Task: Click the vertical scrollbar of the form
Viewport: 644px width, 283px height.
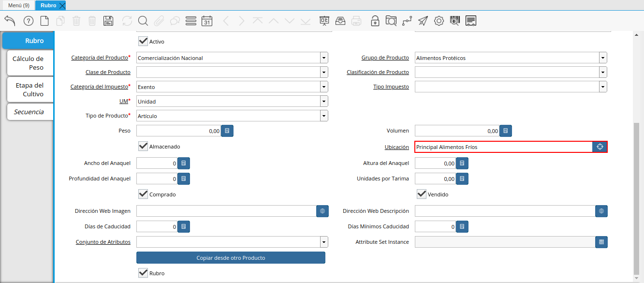Action: [636, 198]
